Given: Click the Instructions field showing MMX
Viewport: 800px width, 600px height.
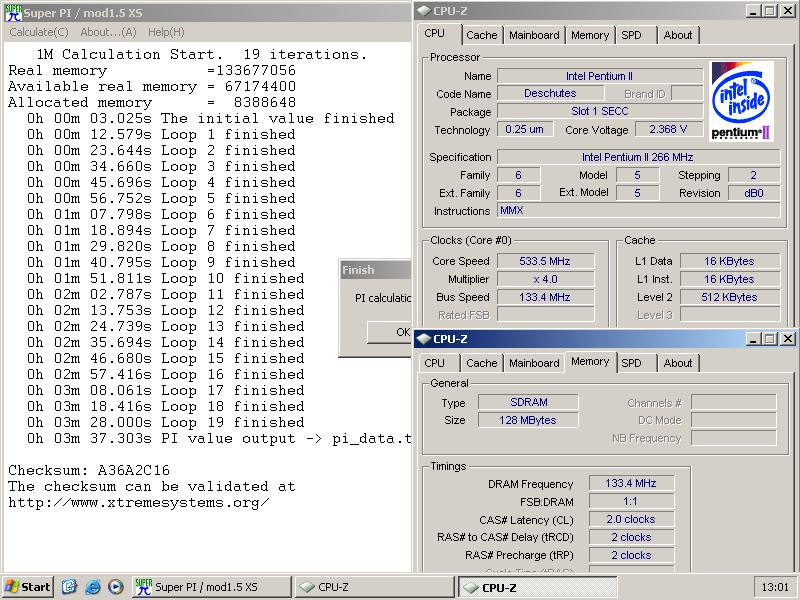Looking at the screenshot, I should tap(638, 210).
